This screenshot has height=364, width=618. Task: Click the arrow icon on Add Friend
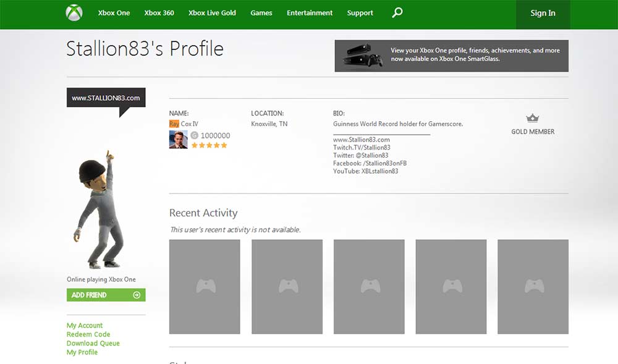(x=137, y=295)
